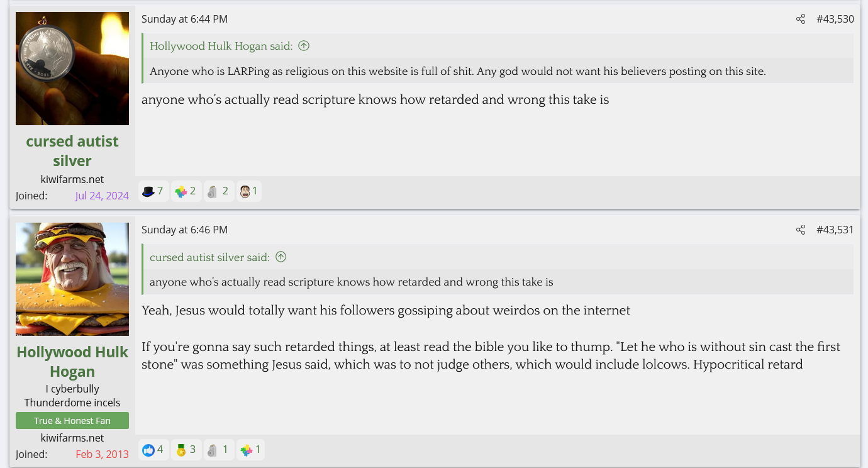Click the Hulk Hogan burger avatar image
This screenshot has height=468, width=868.
pos(72,279)
